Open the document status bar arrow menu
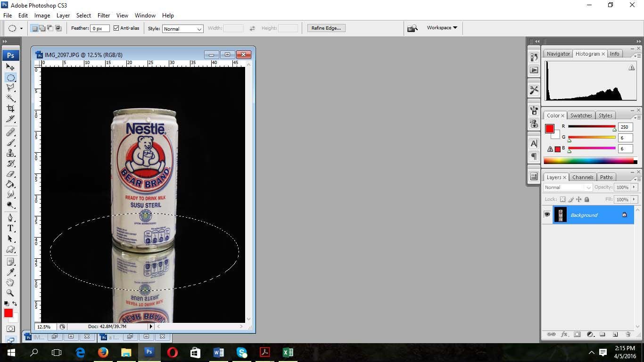Image resolution: width=644 pixels, height=362 pixels. (151, 326)
